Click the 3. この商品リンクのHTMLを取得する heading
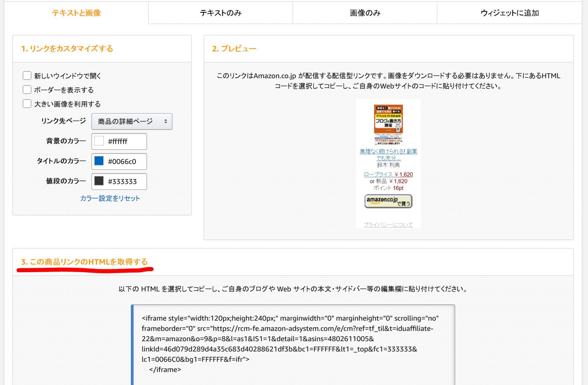588x385 pixels. [85, 262]
